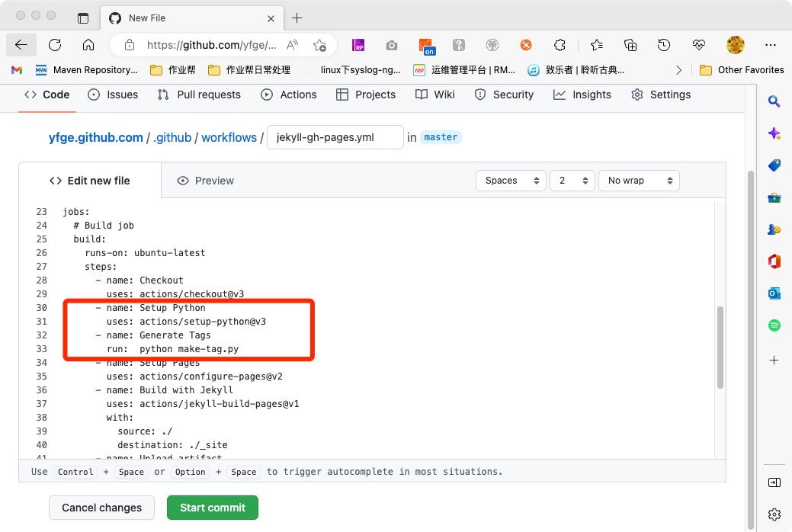Image resolution: width=792 pixels, height=532 pixels.
Task: Open the Pull requests repository tab
Action: [x=199, y=95]
